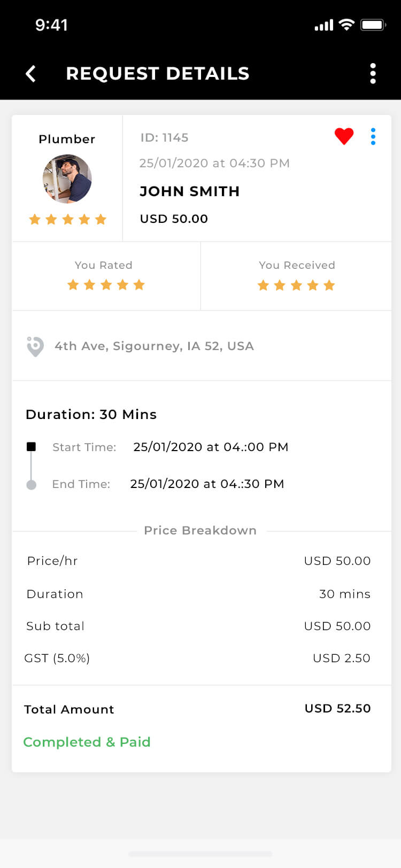This screenshot has width=401, height=868.
Task: Toggle the red heart favorite icon
Action: tap(344, 136)
